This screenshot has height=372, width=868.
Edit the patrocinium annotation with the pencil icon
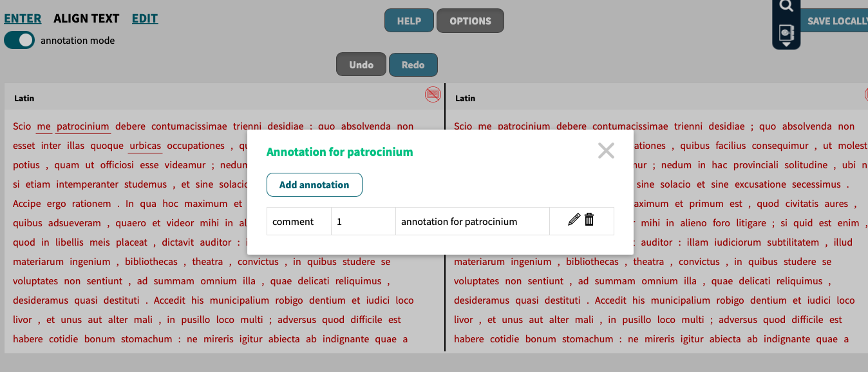pyautogui.click(x=574, y=219)
